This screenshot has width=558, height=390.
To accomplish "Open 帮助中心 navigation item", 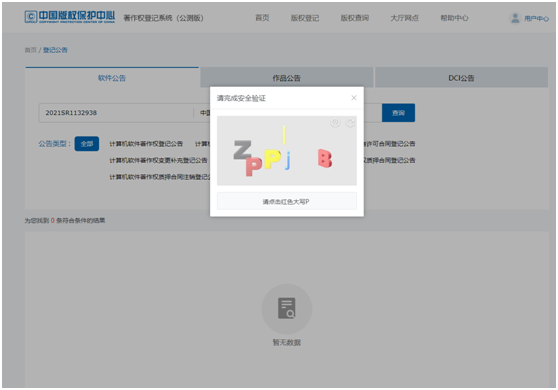I will 454,18.
